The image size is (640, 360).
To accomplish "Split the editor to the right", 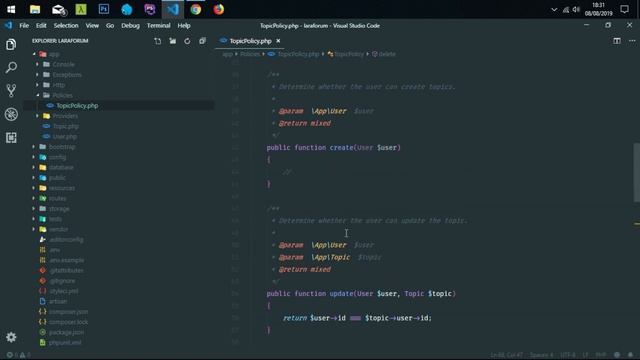I will [617, 41].
